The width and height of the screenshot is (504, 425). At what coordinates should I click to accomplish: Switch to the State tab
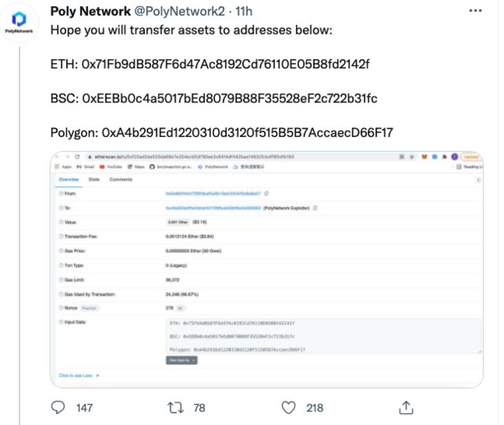click(x=93, y=179)
